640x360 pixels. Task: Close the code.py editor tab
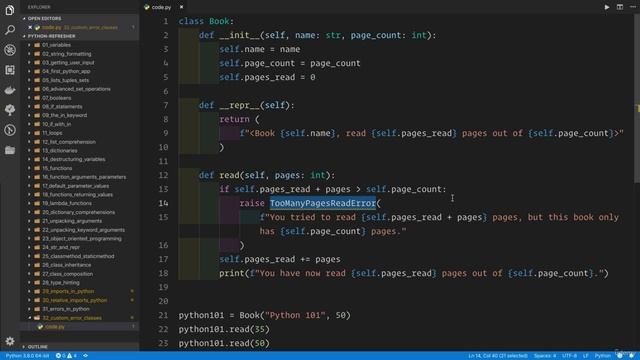click(x=181, y=7)
